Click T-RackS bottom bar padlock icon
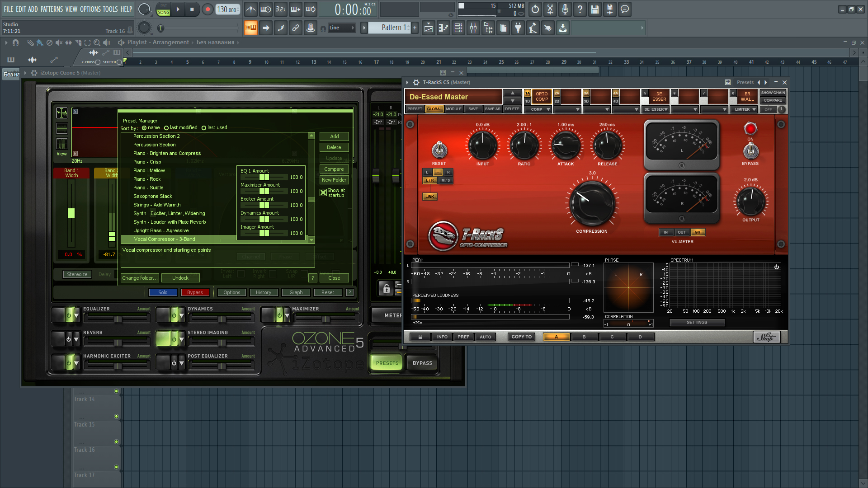Screen dimensions: 868x488 tap(420, 337)
